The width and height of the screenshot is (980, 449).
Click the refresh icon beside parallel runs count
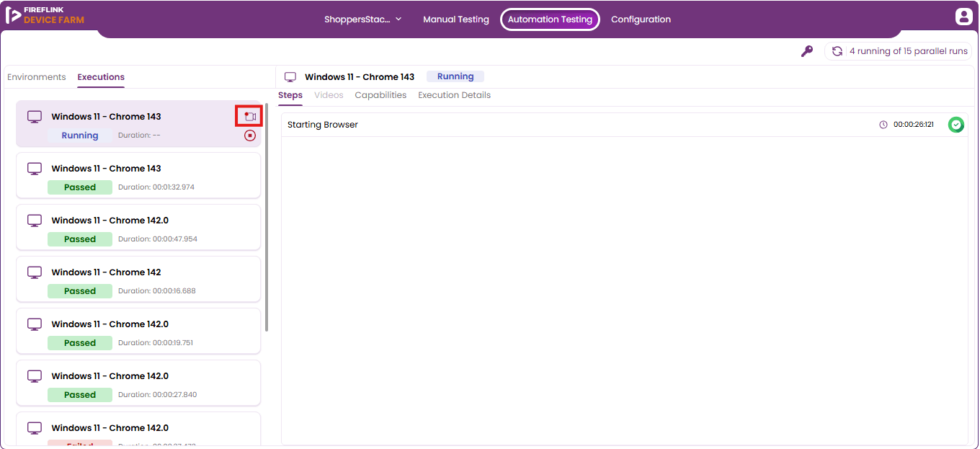tap(837, 51)
